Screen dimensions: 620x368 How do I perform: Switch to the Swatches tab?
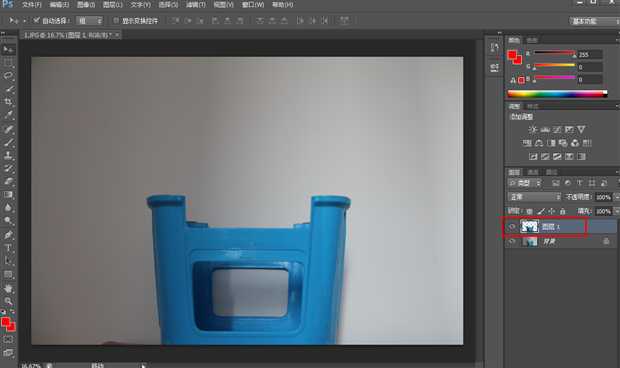click(532, 40)
